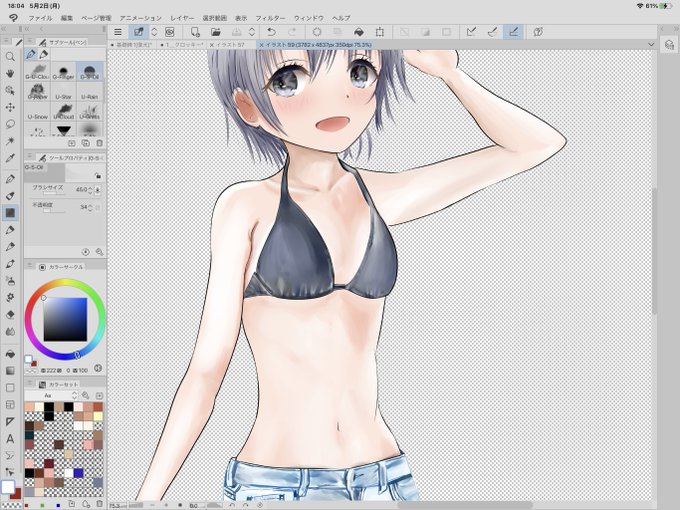Click main white color in toolbar
Screen dimensions: 680x510
tap(8, 487)
